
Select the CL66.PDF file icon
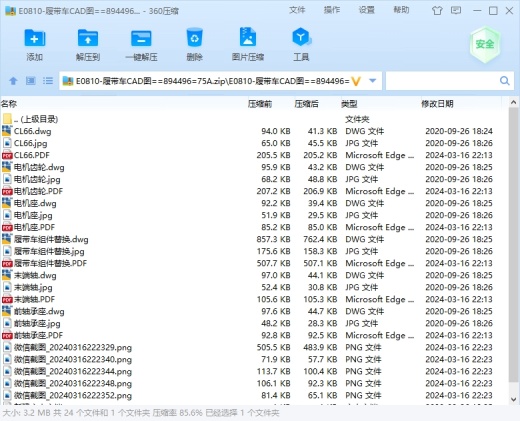[x=7, y=155]
